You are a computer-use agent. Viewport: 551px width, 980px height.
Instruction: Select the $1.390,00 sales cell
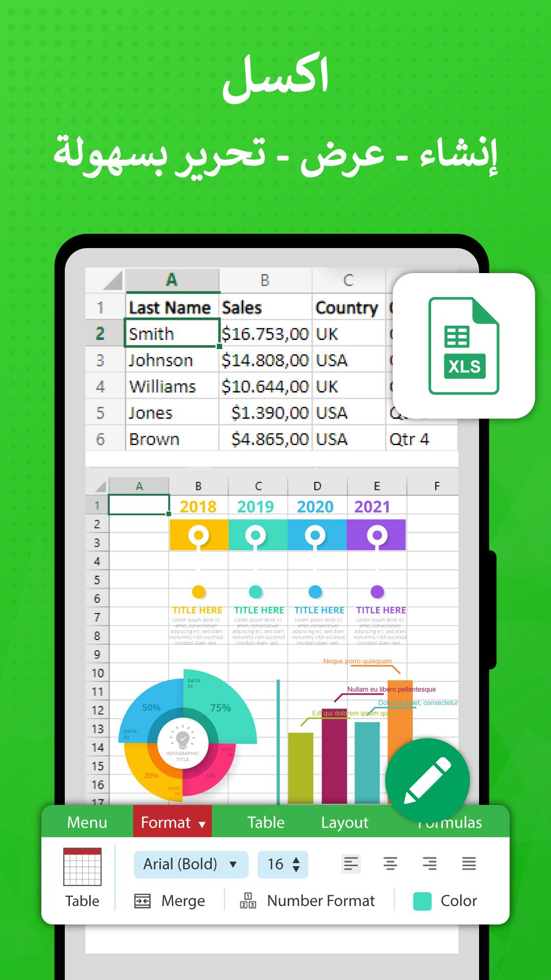click(265, 413)
